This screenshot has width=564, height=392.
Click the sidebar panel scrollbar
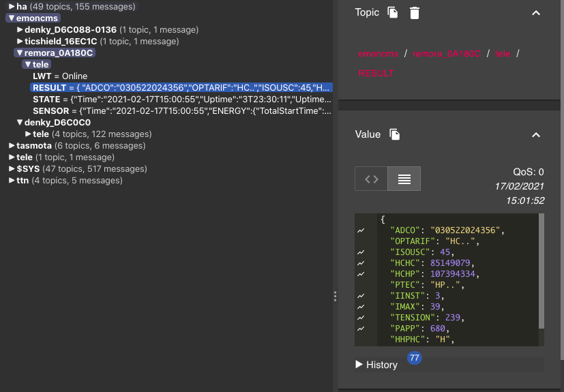click(562, 180)
